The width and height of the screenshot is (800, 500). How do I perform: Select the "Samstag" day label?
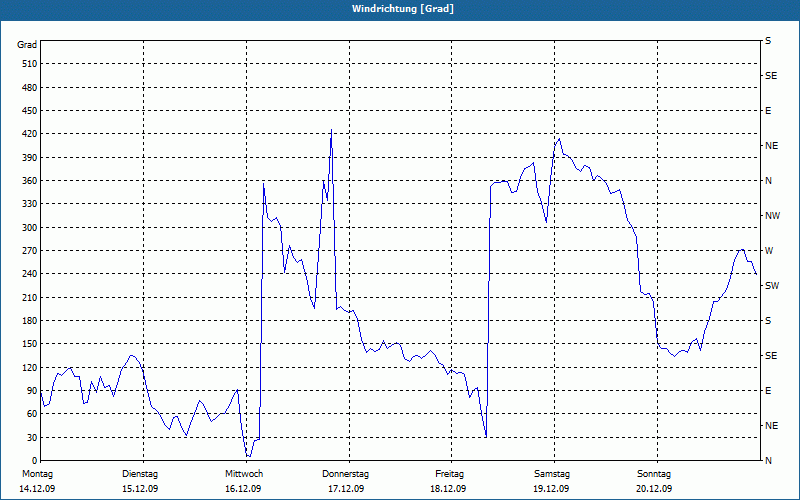click(x=552, y=474)
